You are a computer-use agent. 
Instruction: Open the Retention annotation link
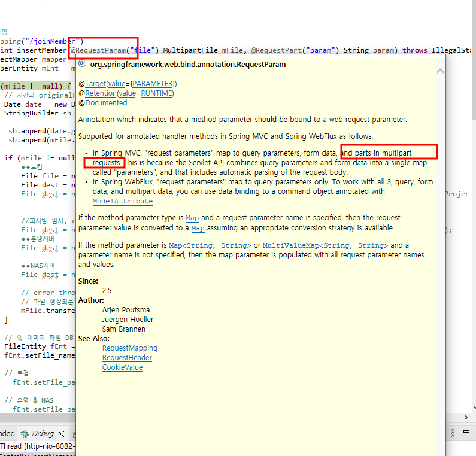[x=101, y=93]
